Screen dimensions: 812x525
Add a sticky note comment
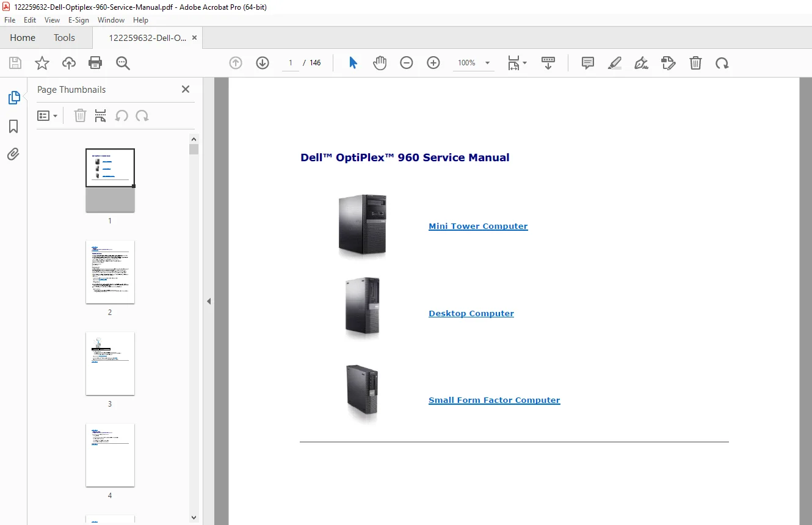click(588, 63)
